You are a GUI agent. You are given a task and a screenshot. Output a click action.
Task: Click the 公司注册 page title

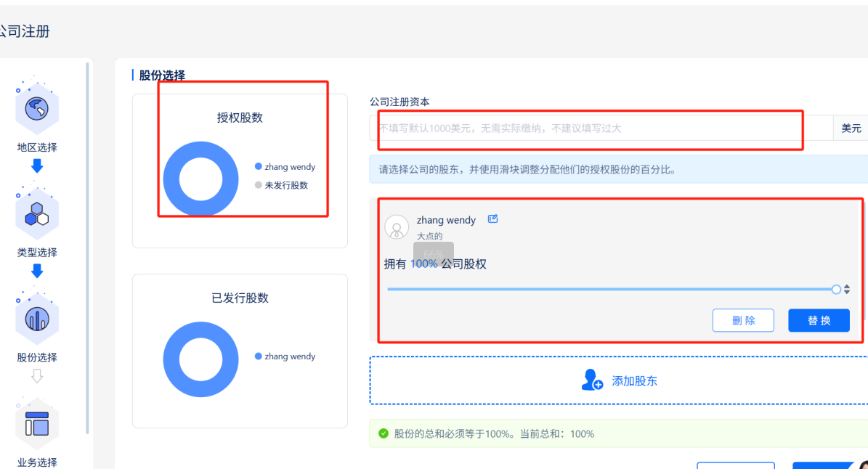click(x=25, y=31)
